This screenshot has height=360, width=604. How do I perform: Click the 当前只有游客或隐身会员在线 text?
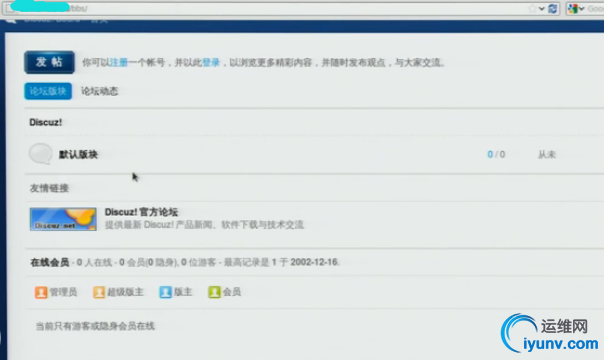(x=95, y=326)
